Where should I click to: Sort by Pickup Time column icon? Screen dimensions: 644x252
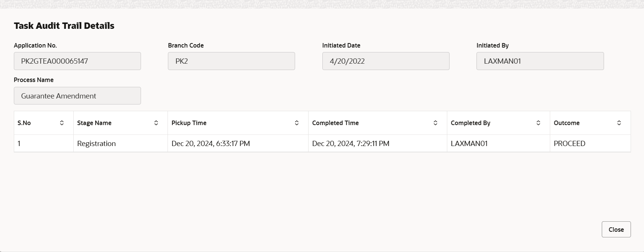pos(297,123)
